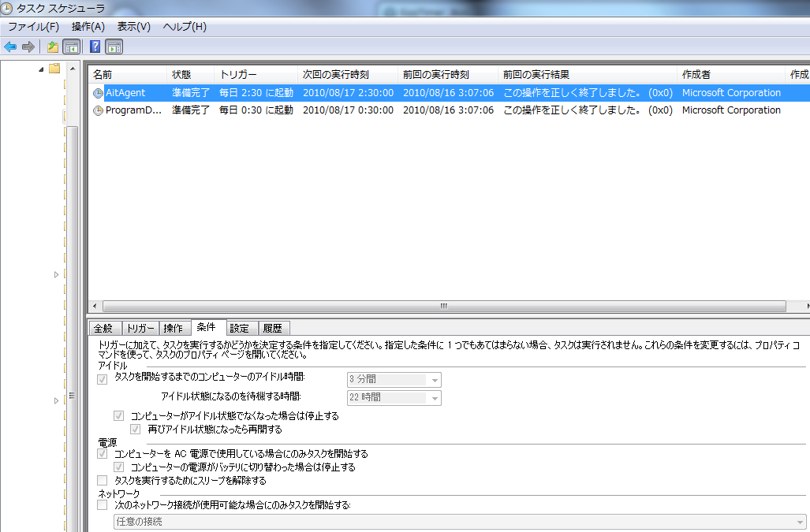Collapse the top folder in the tree
The width and height of the screenshot is (810, 532).
(41, 69)
